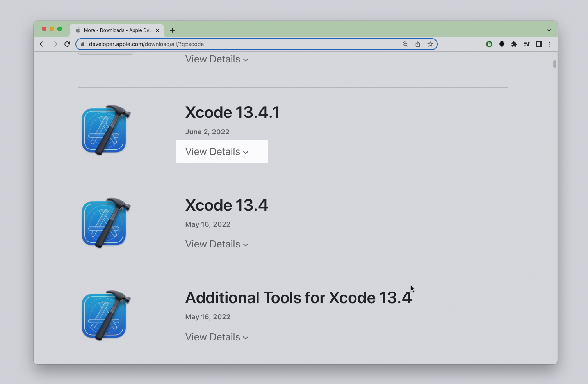Expand View Details for Xcode 13.4.1
The width and height of the screenshot is (588, 384).
217,151
